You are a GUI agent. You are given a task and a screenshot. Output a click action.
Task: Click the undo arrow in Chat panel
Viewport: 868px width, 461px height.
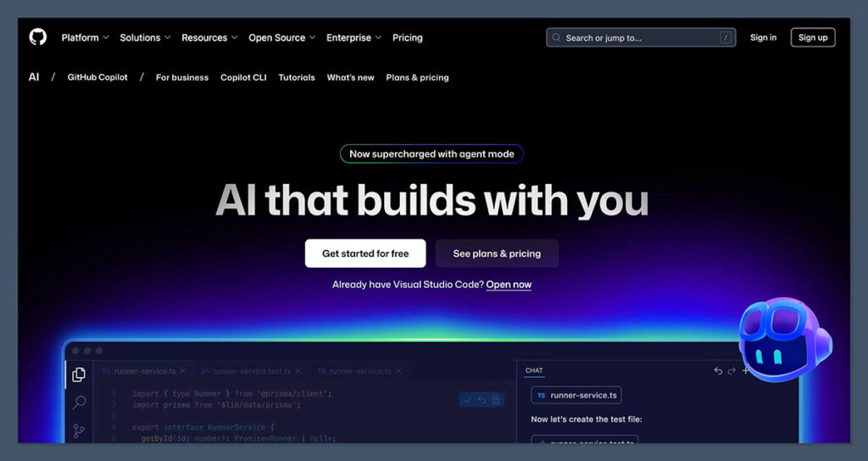coord(718,371)
